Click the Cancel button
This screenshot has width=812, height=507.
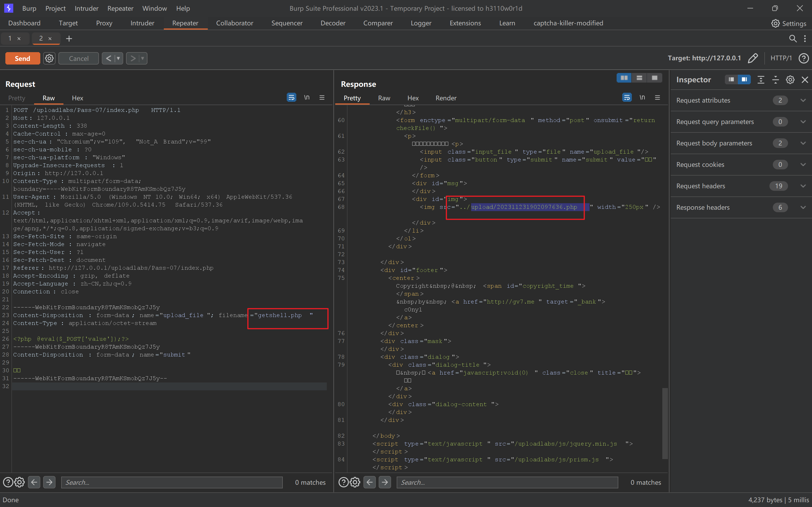[78, 58]
